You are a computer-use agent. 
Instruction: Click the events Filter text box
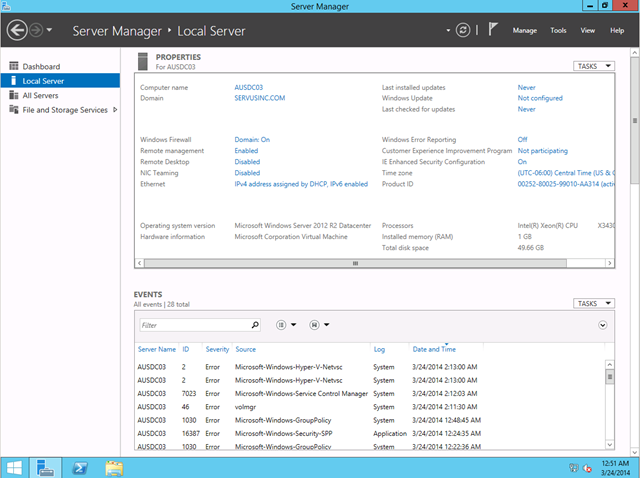click(195, 325)
